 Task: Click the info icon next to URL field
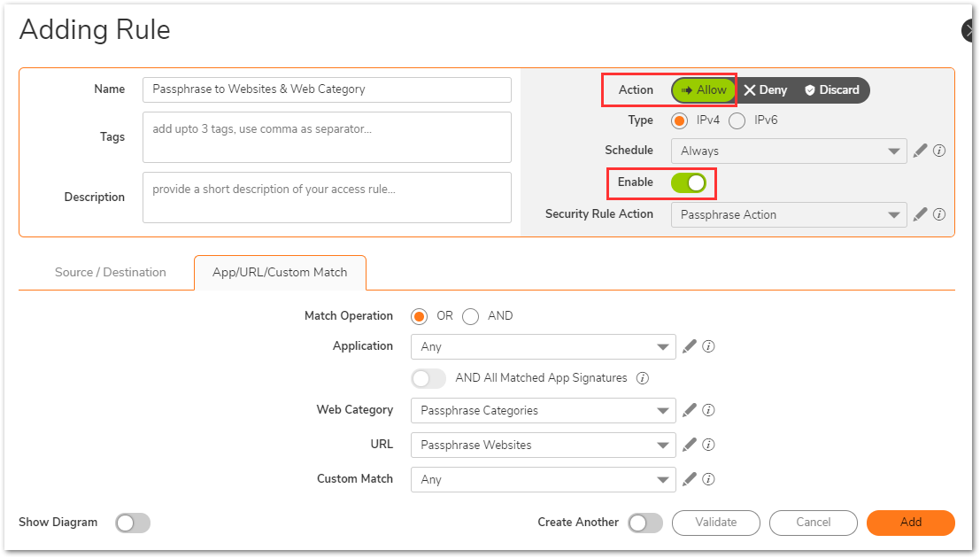708,445
